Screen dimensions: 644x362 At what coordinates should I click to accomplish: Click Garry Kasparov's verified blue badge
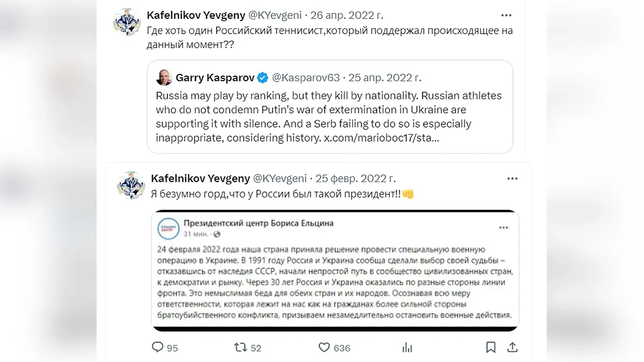[x=262, y=78]
